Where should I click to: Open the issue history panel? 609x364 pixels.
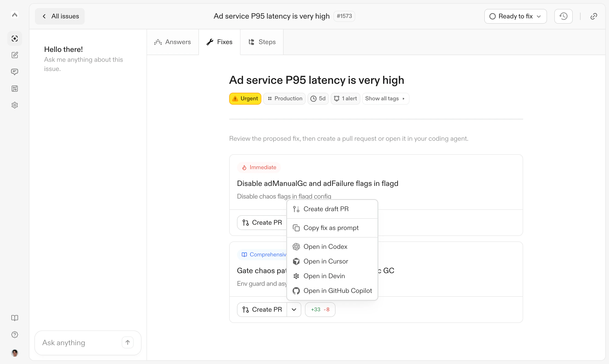563,16
